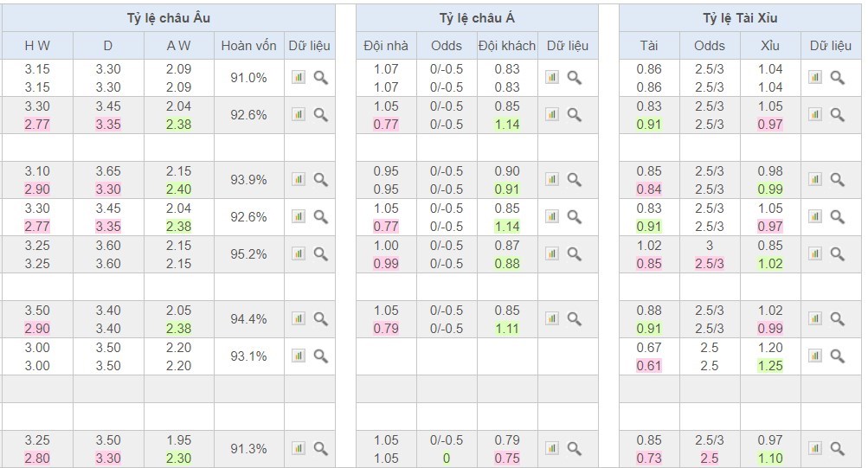Select the 'Tỷ lệ châu Á' table header

click(x=476, y=18)
